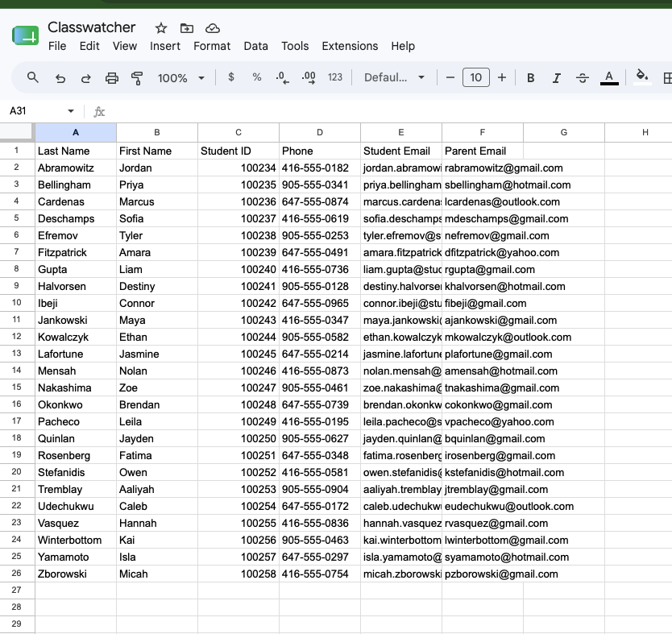Viewport: 672px width, 634px height.
Task: Select row 1 header
Action: pyautogui.click(x=17, y=151)
